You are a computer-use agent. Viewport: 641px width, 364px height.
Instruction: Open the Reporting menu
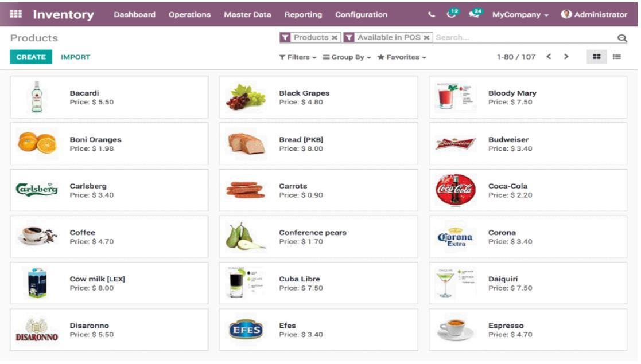pos(303,15)
